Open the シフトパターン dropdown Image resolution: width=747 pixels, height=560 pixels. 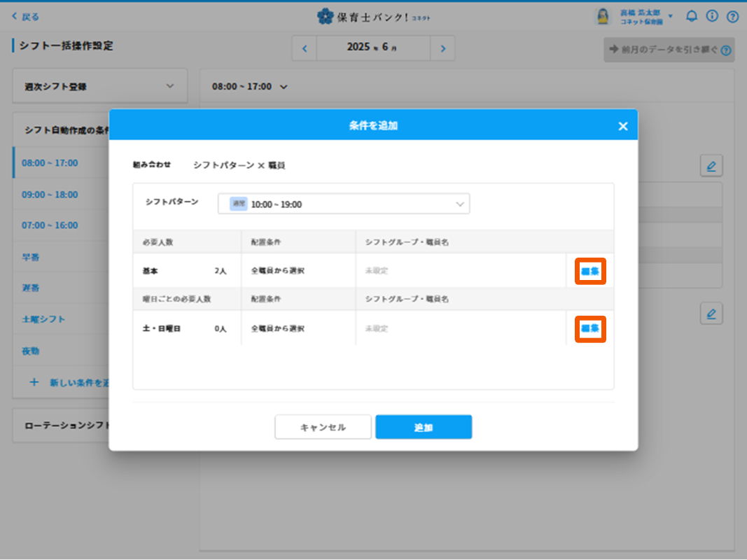pos(344,204)
